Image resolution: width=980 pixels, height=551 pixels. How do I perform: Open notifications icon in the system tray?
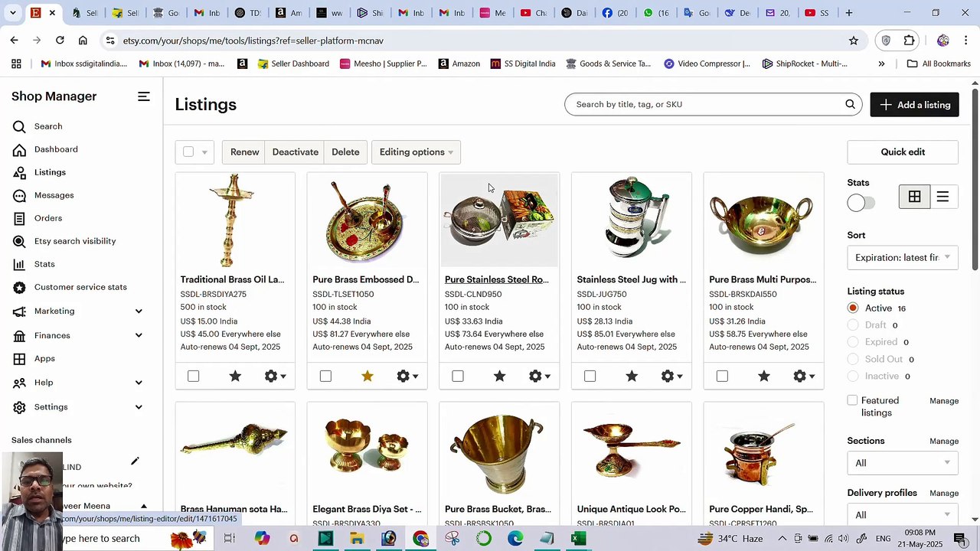point(960,539)
